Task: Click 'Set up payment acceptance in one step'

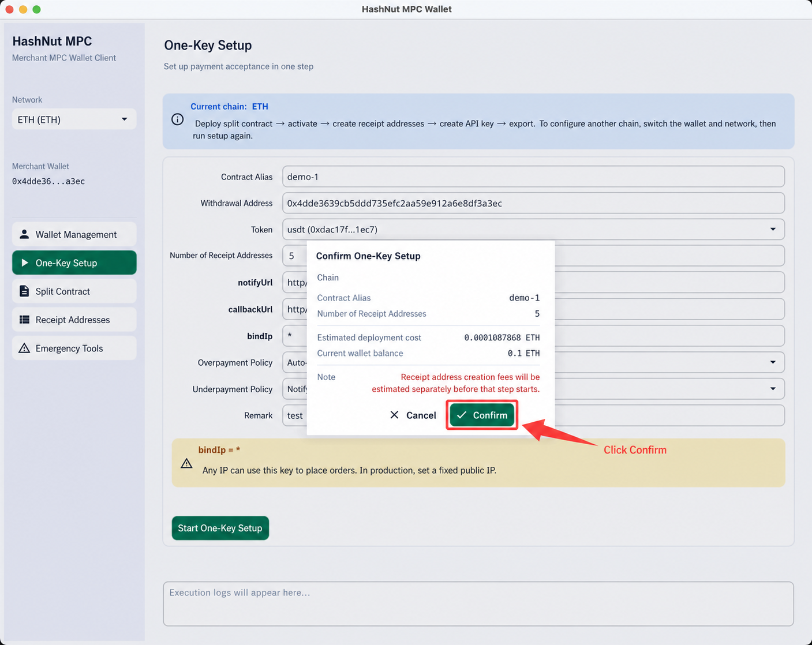Action: pyautogui.click(x=238, y=66)
